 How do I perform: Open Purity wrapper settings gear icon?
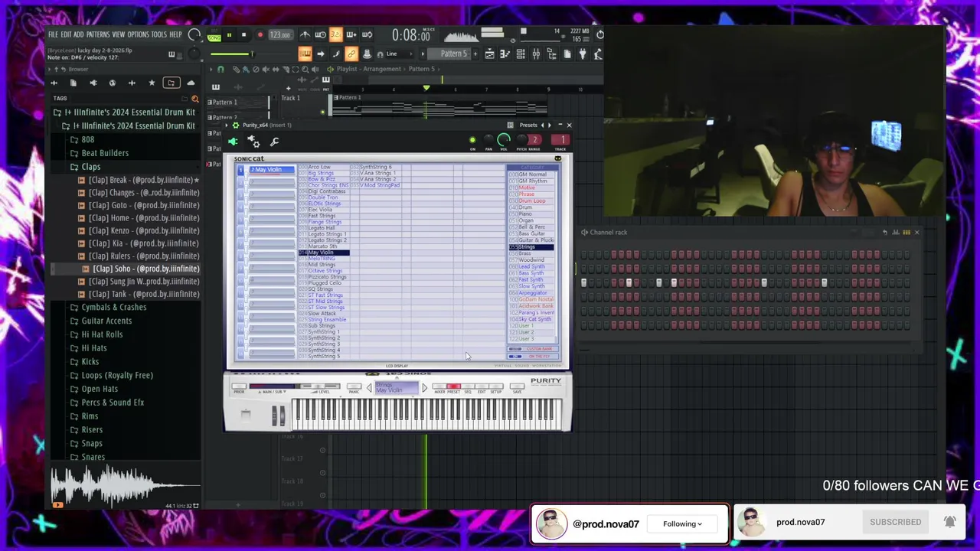[254, 142]
